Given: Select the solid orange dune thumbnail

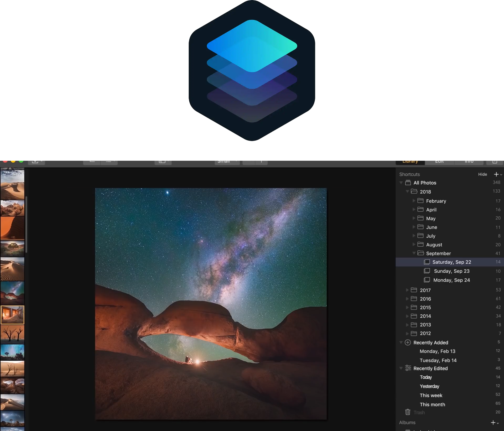Looking at the screenshot, I should click(12, 228).
